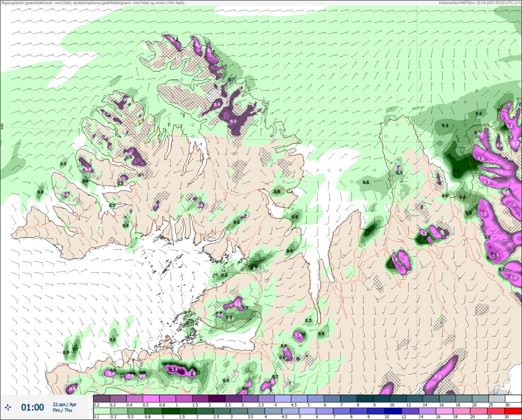This screenshot has height=420, width=522.
Task: Select the white 30 snow legend swatch
Action: pos(513,398)
